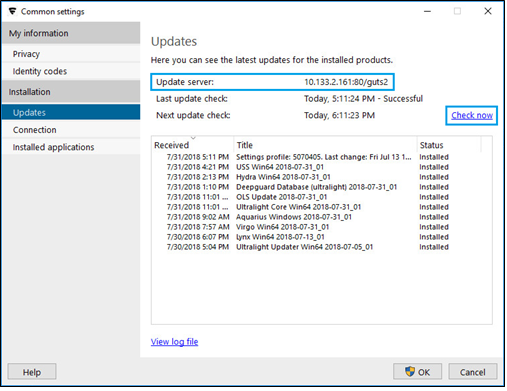Click the Check now link
Viewport: 507px width, 391px height.
coord(472,115)
